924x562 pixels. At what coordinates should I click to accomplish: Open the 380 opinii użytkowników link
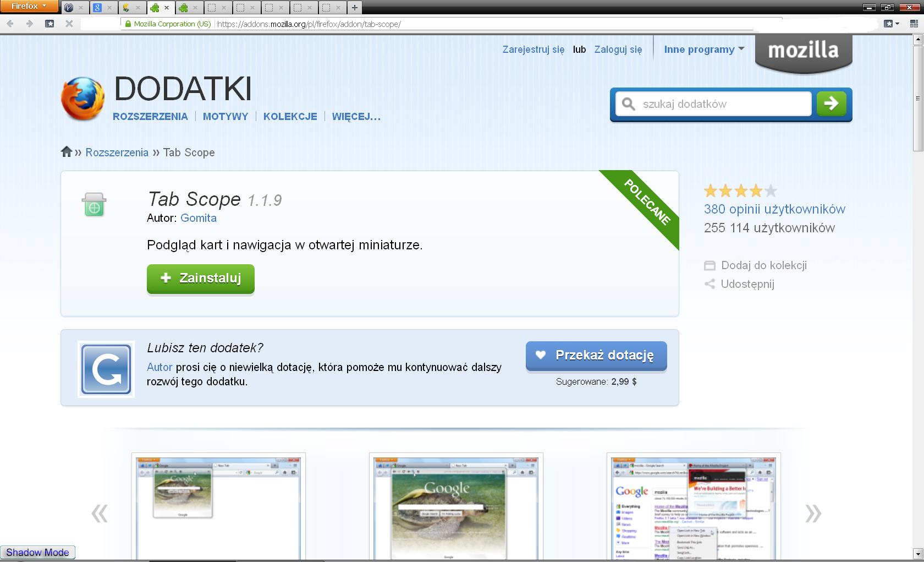(x=774, y=209)
